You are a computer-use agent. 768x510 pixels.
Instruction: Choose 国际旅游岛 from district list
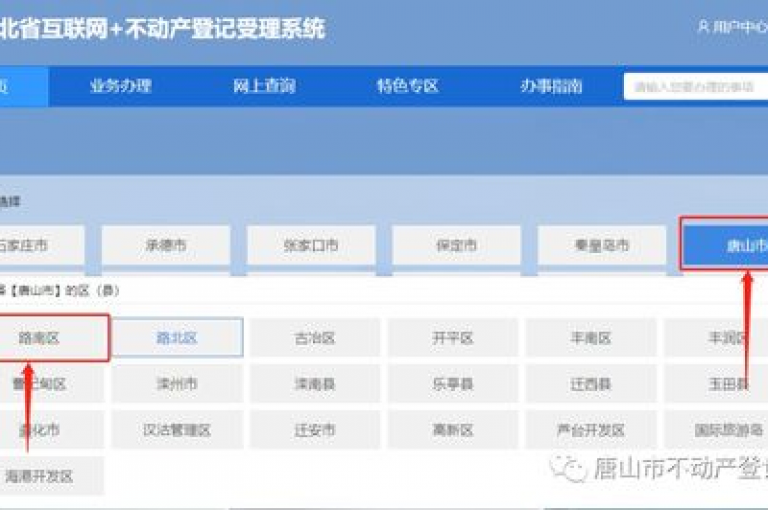(716, 430)
